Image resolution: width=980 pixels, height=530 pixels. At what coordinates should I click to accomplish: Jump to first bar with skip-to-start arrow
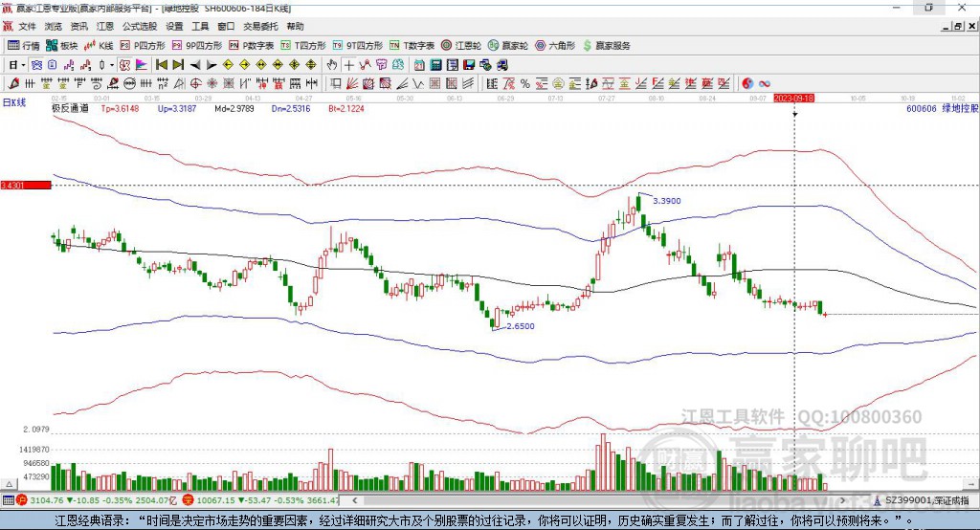click(161, 65)
